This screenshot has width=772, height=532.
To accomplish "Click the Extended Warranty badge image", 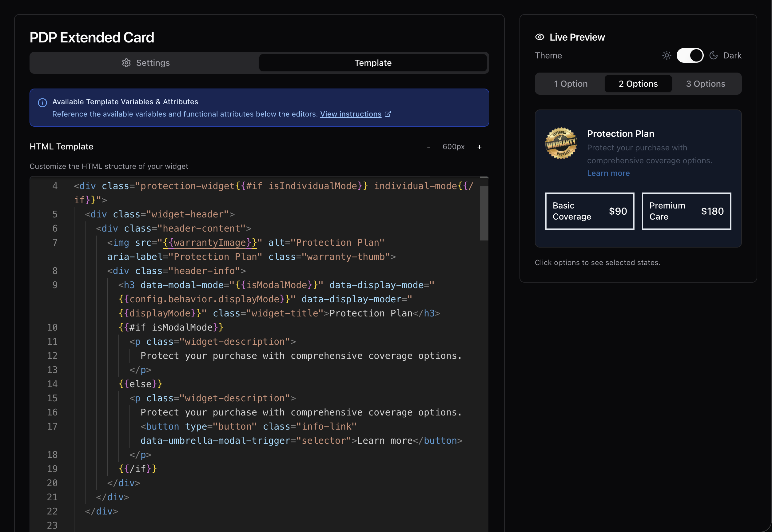I will (561, 143).
